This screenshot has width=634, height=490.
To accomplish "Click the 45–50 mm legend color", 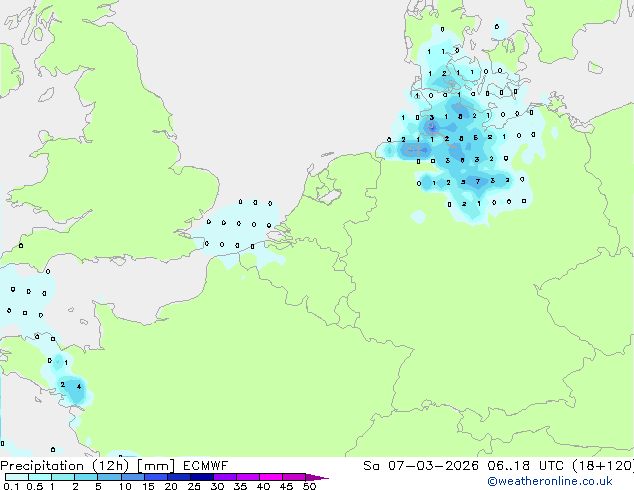I will pyautogui.click(x=294, y=477).
